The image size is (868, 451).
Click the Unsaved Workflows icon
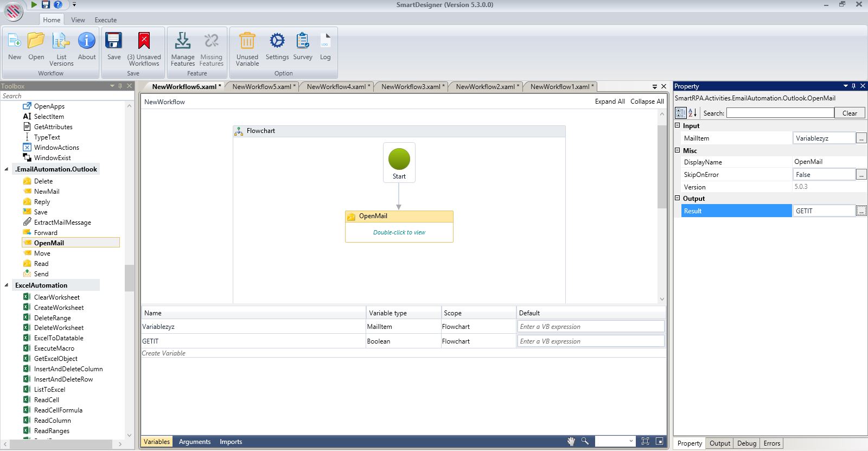point(144,41)
